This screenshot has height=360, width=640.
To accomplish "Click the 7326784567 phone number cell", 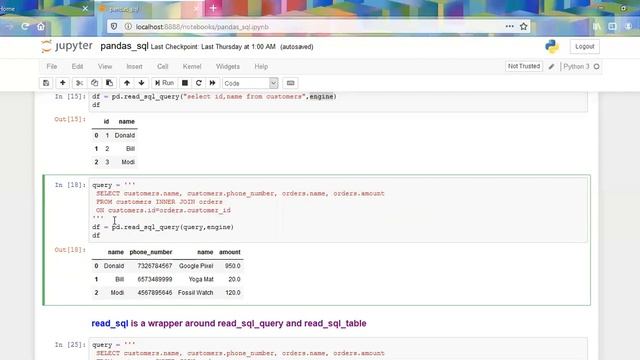I will pos(155,266).
